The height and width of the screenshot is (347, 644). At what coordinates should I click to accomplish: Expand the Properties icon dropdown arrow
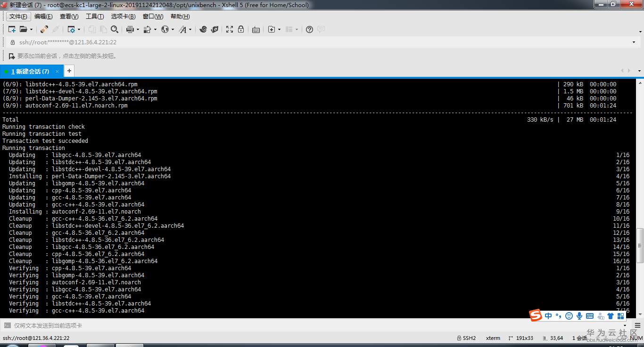(x=79, y=29)
